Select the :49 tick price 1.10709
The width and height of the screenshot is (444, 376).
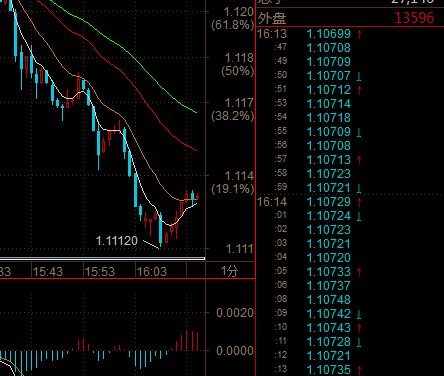tap(329, 62)
